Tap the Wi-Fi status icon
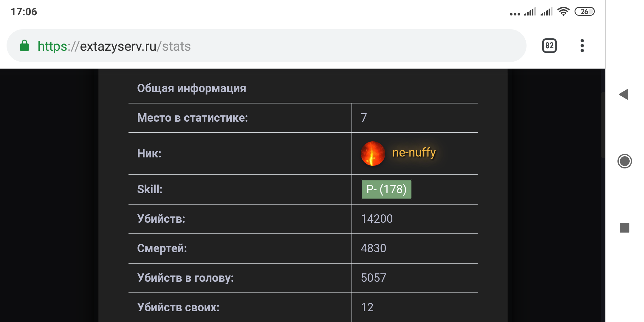This screenshot has width=644, height=322. 563,12
